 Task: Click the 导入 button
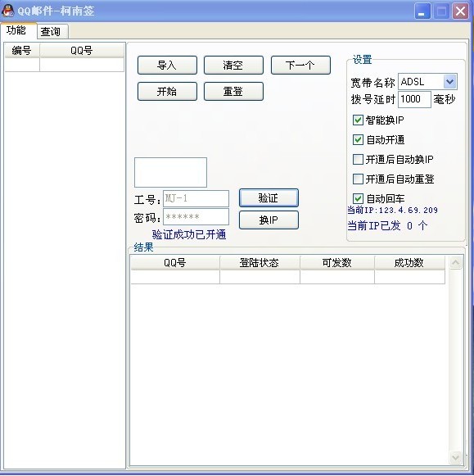[x=167, y=65]
